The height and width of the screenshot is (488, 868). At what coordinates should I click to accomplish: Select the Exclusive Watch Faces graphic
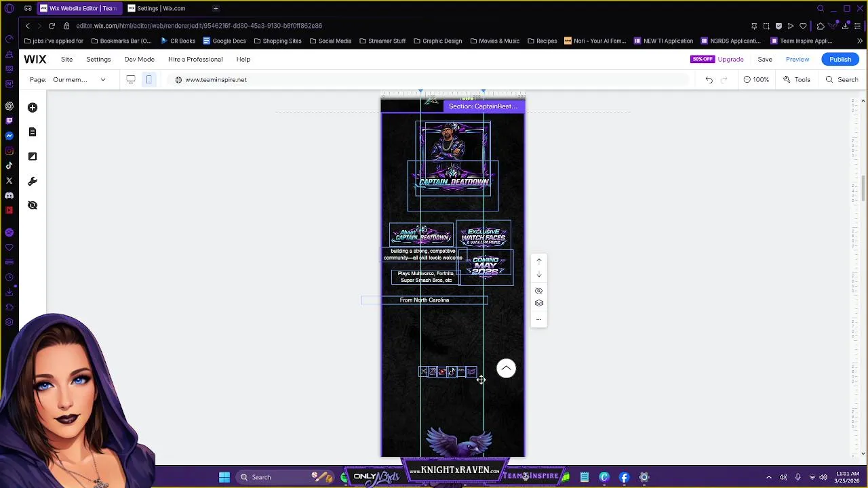point(484,237)
